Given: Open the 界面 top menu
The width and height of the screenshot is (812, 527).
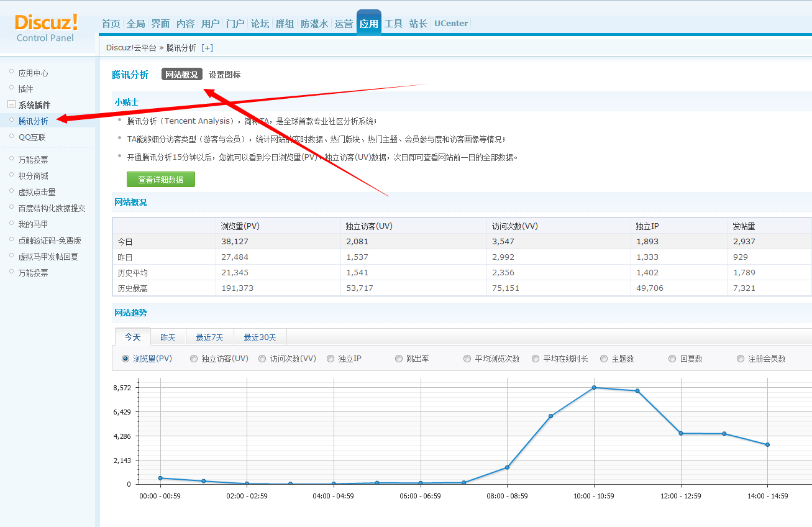Looking at the screenshot, I should [x=161, y=24].
